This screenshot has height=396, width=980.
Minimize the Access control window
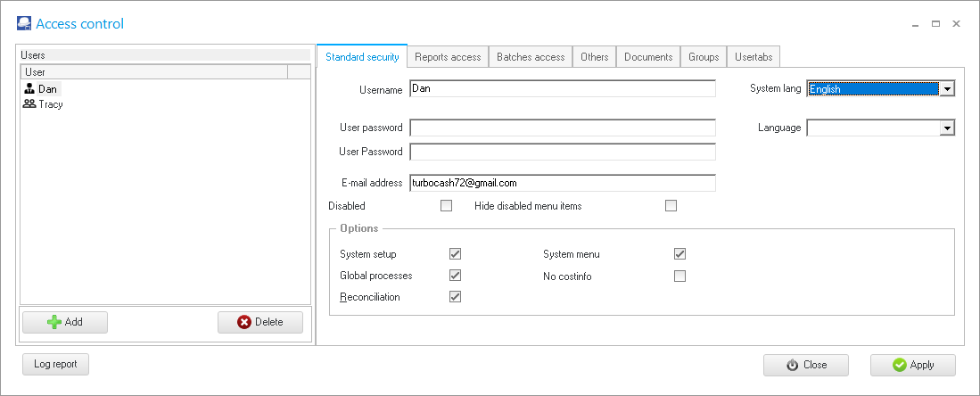tap(915, 24)
